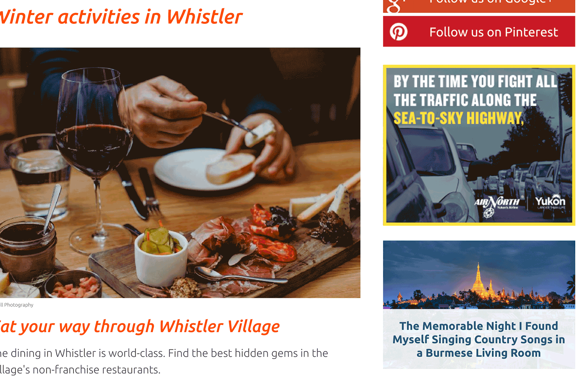Click the Photography credit caption
588x378 pixels.
(17, 305)
